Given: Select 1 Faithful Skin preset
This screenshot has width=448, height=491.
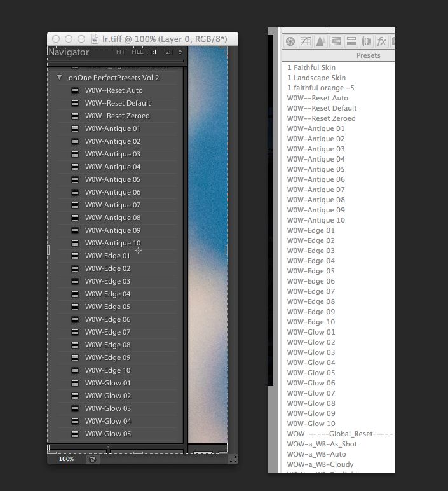Looking at the screenshot, I should click(311, 67).
